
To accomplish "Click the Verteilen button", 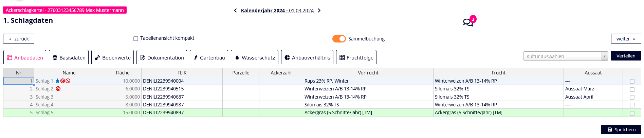I will [x=626, y=56].
